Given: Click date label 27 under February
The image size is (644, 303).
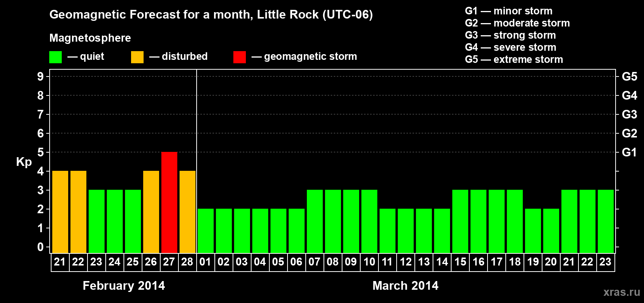Looking at the screenshot, I should (x=169, y=262).
